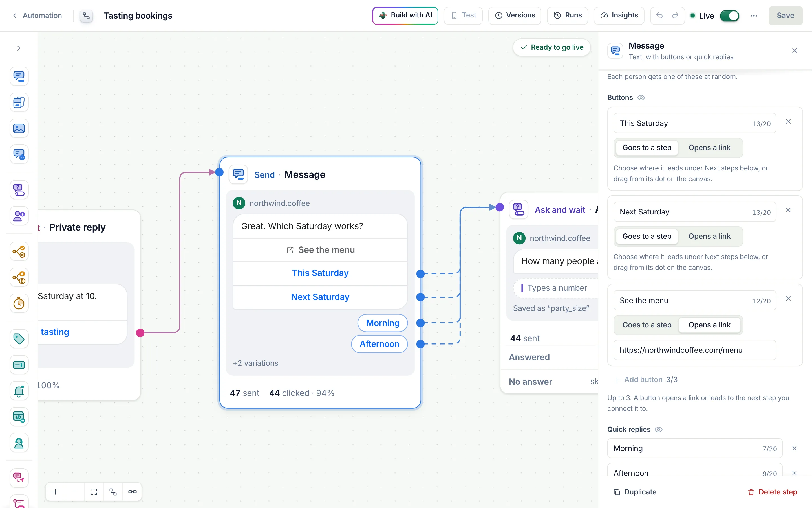Select the A/B split icon in sidebar

[x=19, y=277]
